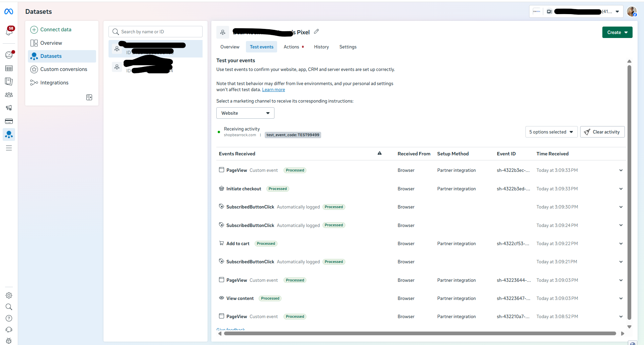Open Overview in the Datasets sidebar
Viewport: 644px width, 345px height.
tap(62, 43)
